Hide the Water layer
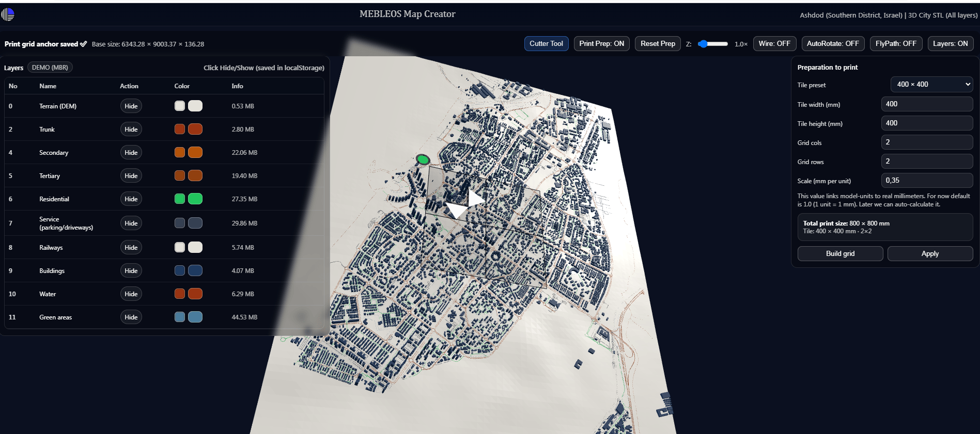980x434 pixels. [131, 294]
